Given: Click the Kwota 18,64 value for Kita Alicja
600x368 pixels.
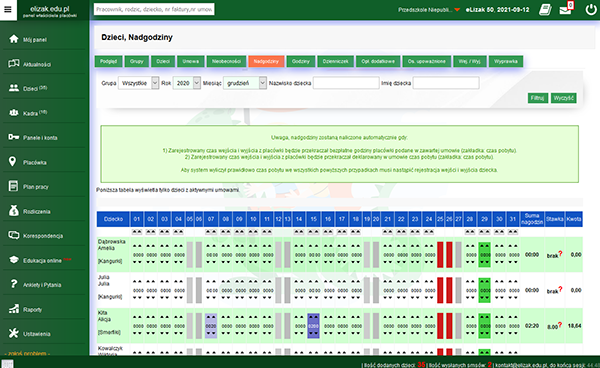Looking at the screenshot, I should pos(574,326).
